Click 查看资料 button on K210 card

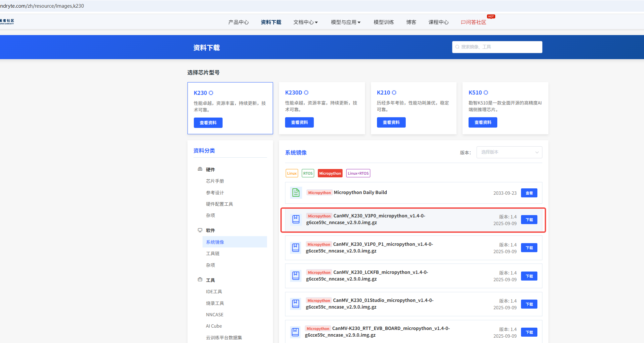pyautogui.click(x=391, y=123)
